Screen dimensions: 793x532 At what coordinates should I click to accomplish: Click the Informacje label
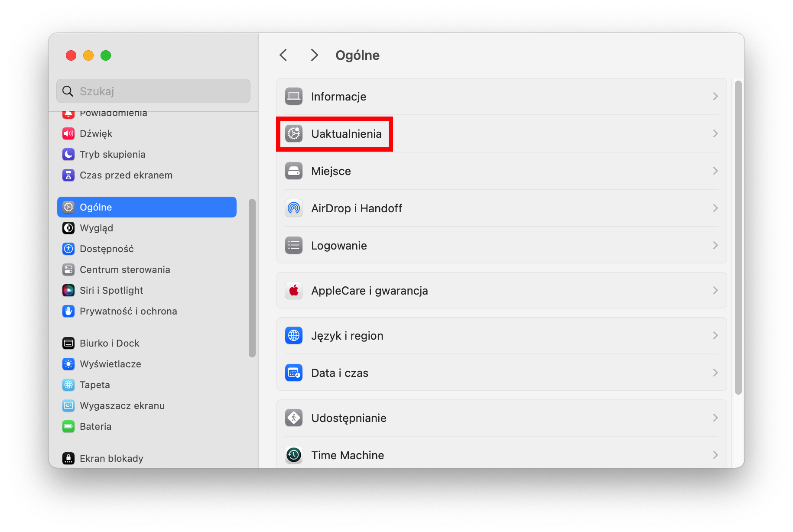coord(338,97)
